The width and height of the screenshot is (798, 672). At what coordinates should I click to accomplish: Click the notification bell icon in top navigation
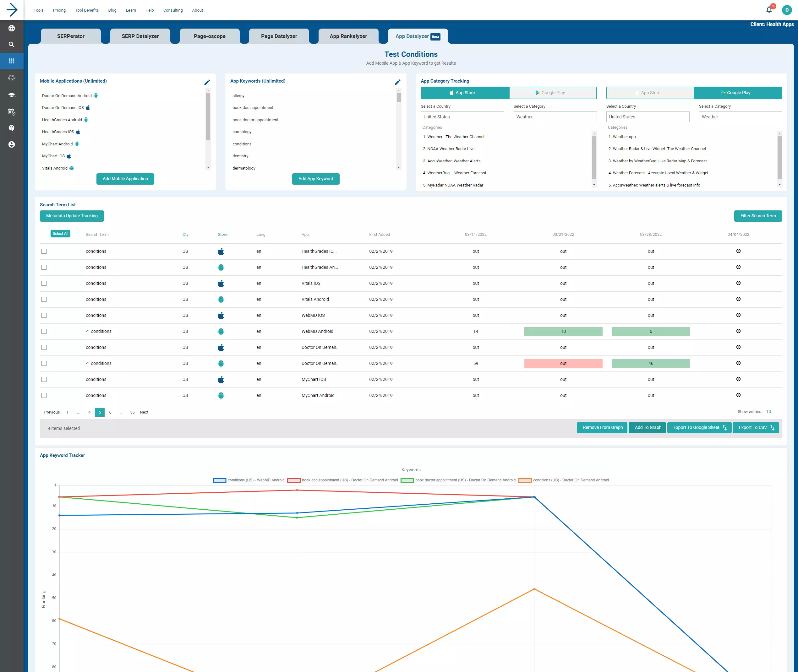tap(769, 10)
